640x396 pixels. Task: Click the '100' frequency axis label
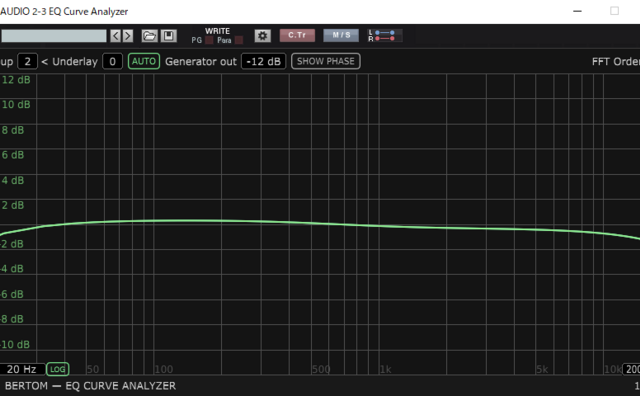164,369
